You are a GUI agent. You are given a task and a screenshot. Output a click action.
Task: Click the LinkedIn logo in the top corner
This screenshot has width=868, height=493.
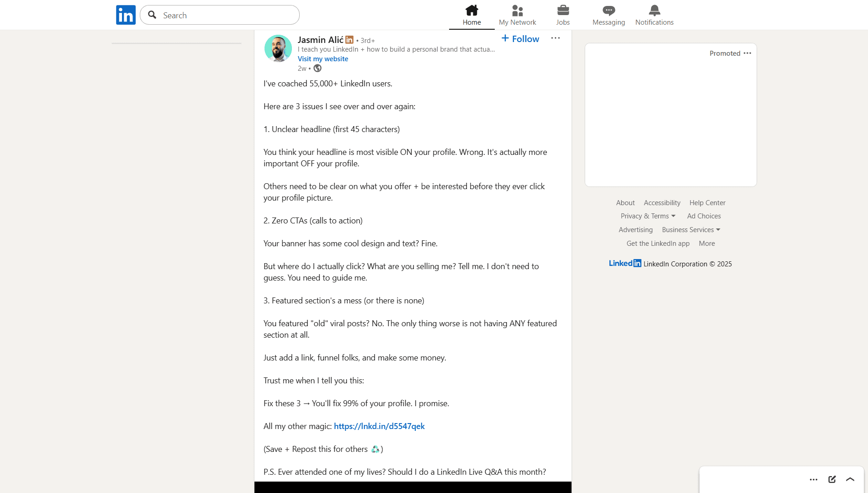125,15
